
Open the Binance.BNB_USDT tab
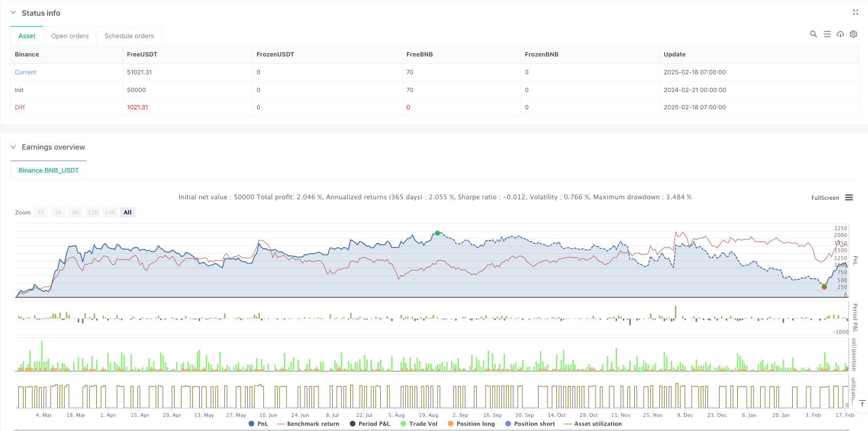[49, 171]
